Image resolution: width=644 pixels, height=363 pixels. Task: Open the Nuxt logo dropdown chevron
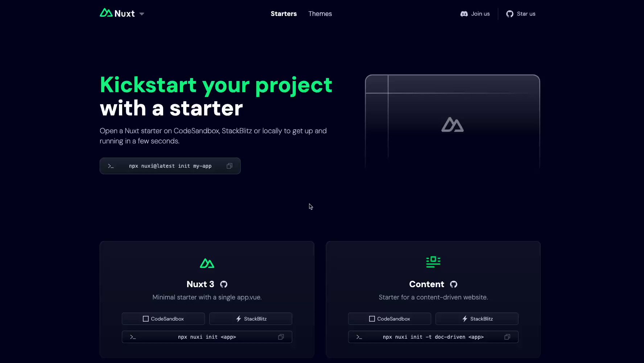[x=142, y=13]
